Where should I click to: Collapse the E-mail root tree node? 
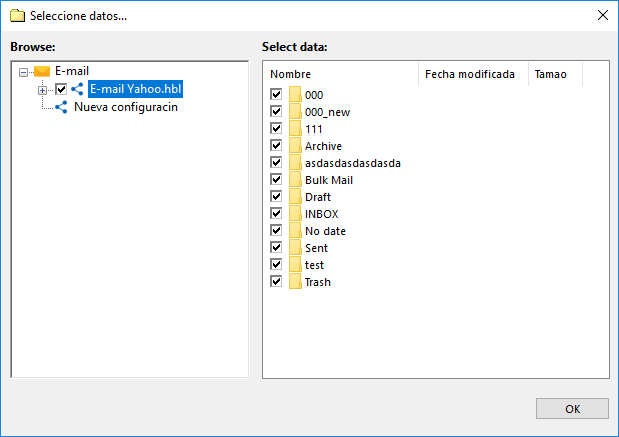click(23, 72)
